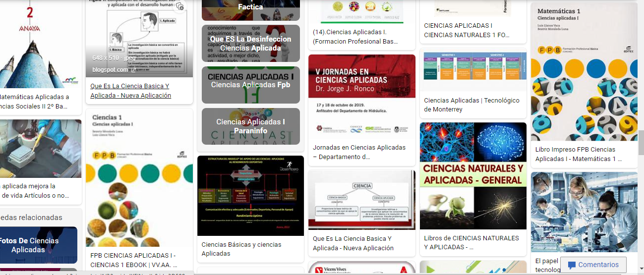The height and width of the screenshot is (275, 644).
Task: Select the black sports-science diagram thumbnail
Action: click(250, 196)
